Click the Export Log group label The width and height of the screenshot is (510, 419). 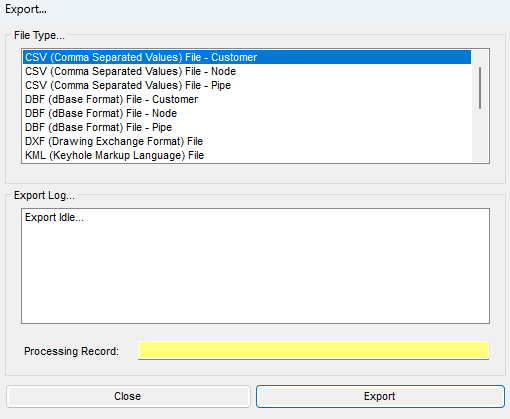click(44, 195)
